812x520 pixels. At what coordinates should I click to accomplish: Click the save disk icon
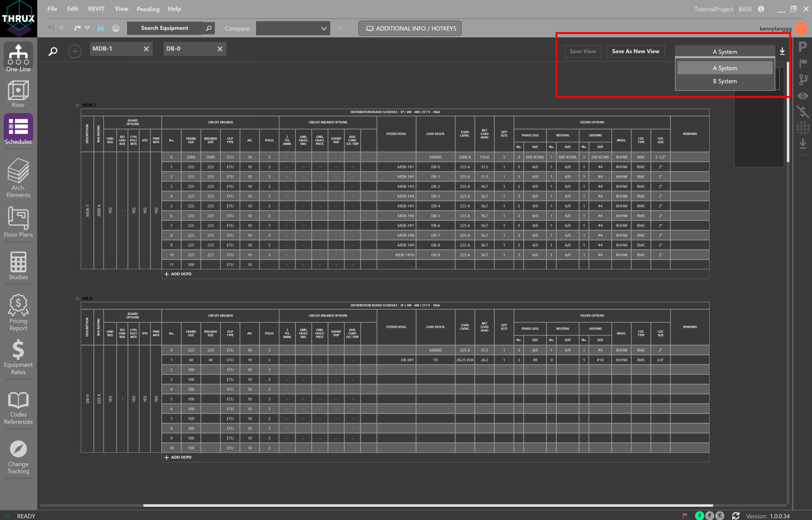pyautogui.click(x=101, y=28)
